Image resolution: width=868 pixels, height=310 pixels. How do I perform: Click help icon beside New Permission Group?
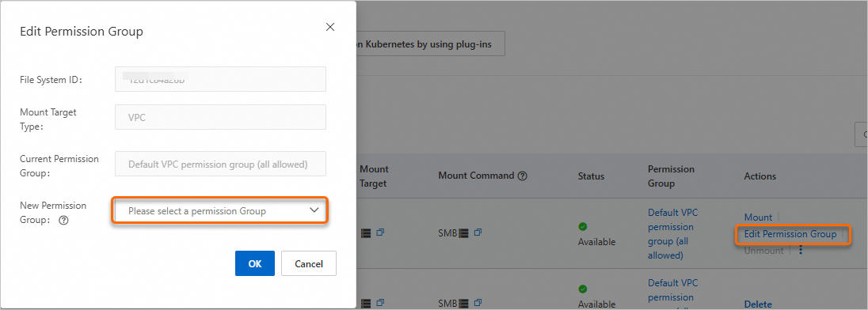click(x=63, y=220)
